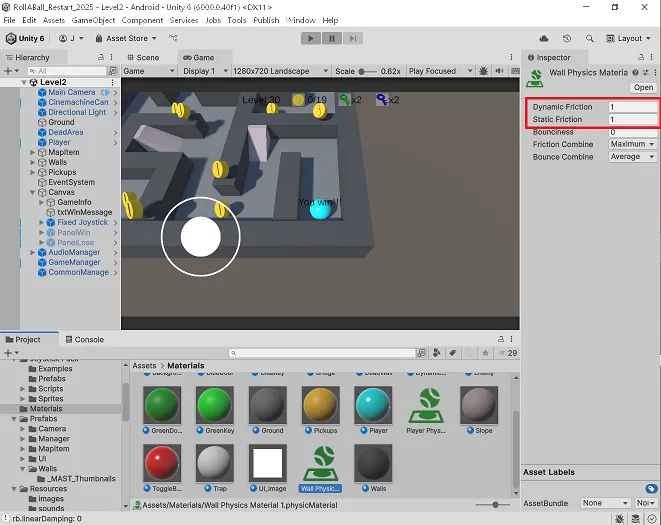Click the Open button in Inspector

[643, 87]
